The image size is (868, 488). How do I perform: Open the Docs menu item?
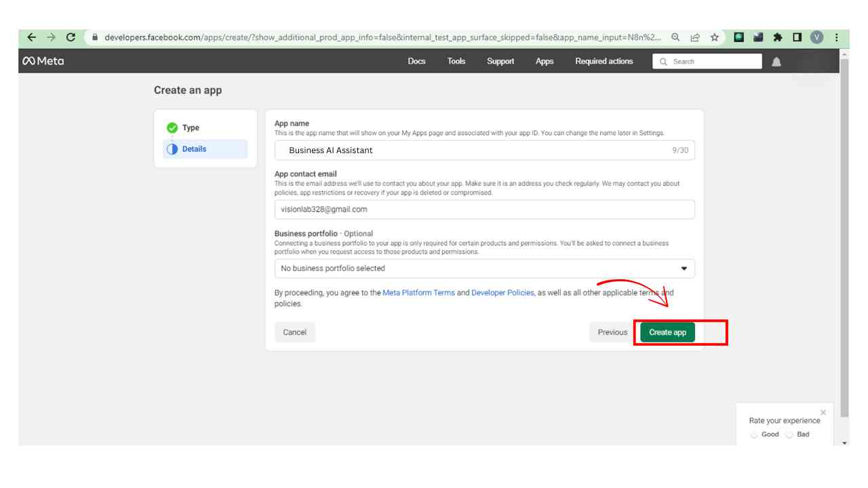pyautogui.click(x=416, y=62)
